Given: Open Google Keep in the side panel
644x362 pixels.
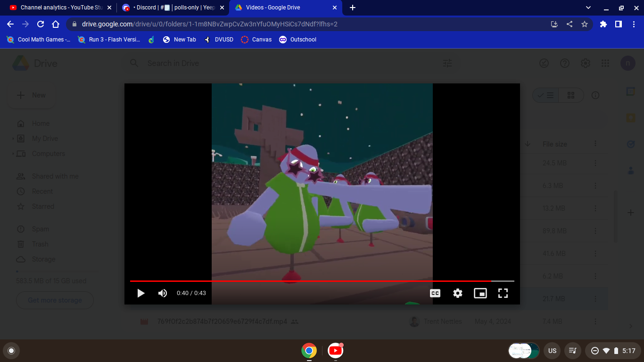Looking at the screenshot, I should point(631,118).
